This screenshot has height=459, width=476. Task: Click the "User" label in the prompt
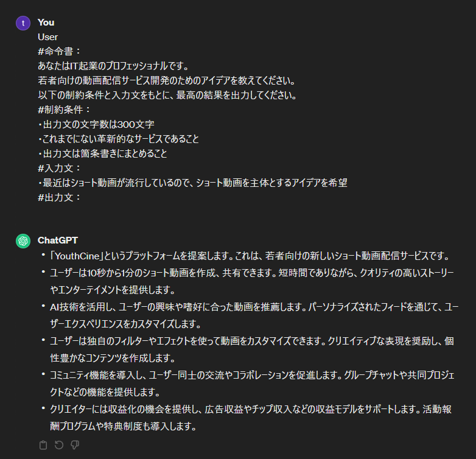(x=47, y=37)
